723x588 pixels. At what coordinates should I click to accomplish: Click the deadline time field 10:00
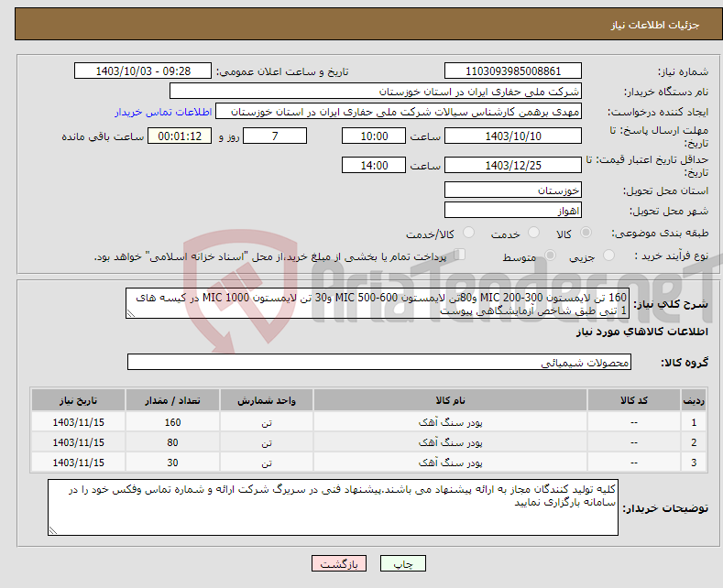374,136
